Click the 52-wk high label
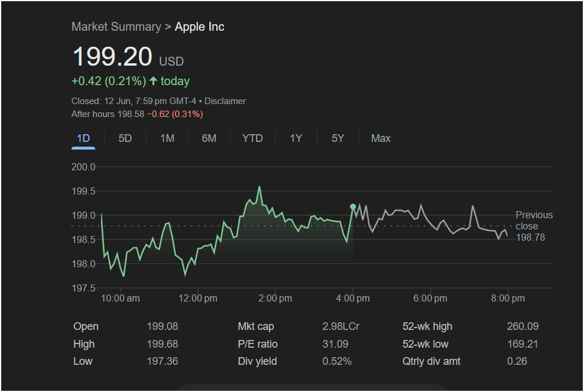The height and width of the screenshot is (392, 584). pyautogui.click(x=427, y=326)
